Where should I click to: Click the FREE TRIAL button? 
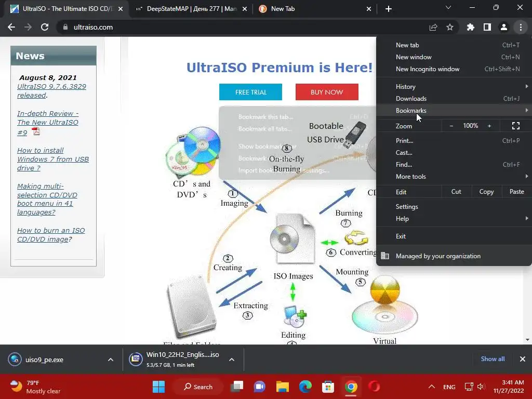pyautogui.click(x=250, y=92)
